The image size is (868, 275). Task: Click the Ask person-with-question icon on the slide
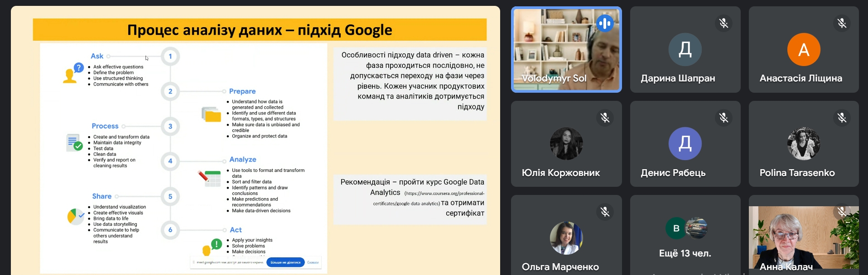(73, 73)
